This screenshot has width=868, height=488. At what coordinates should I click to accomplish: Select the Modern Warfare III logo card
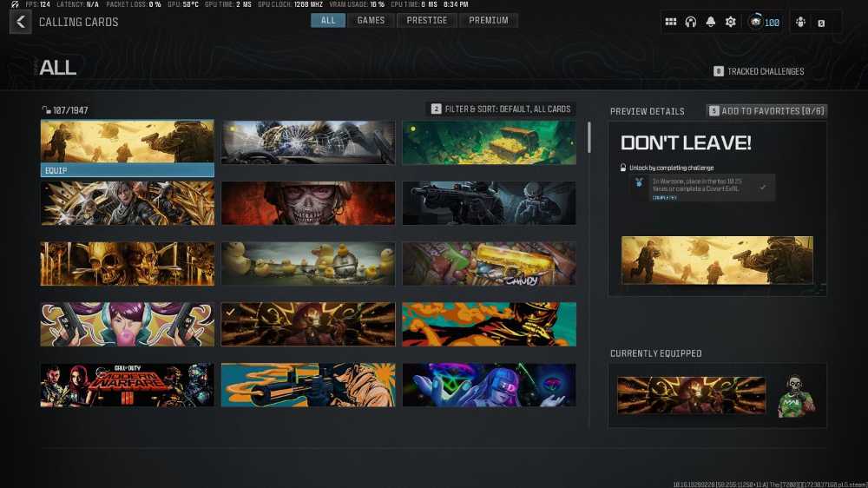pos(128,385)
